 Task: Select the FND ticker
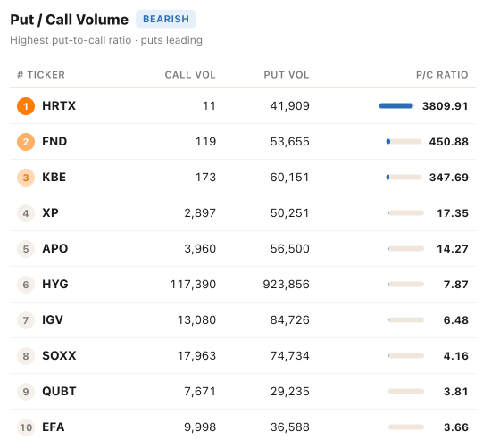pyautogui.click(x=54, y=141)
